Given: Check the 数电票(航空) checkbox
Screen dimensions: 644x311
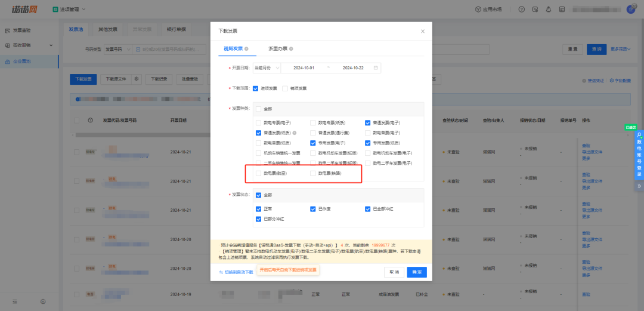Looking at the screenshot, I should point(258,173).
